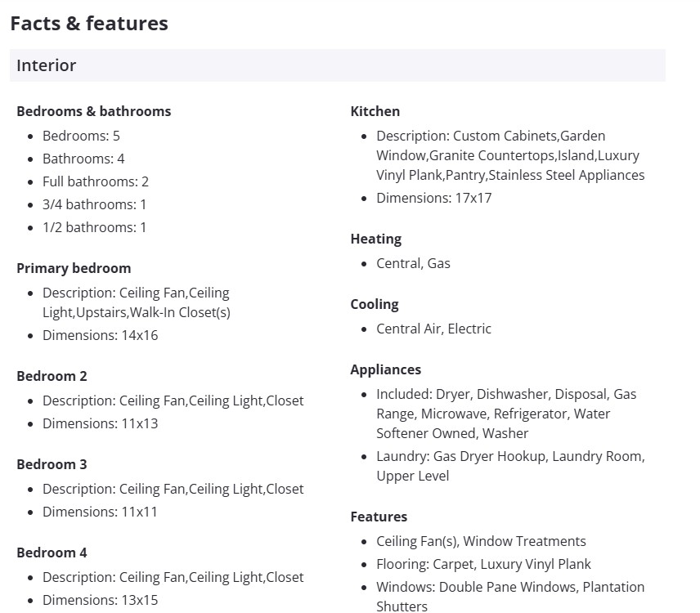700x613 pixels.
Task: Click the Facts & features heading
Action: [x=89, y=24]
